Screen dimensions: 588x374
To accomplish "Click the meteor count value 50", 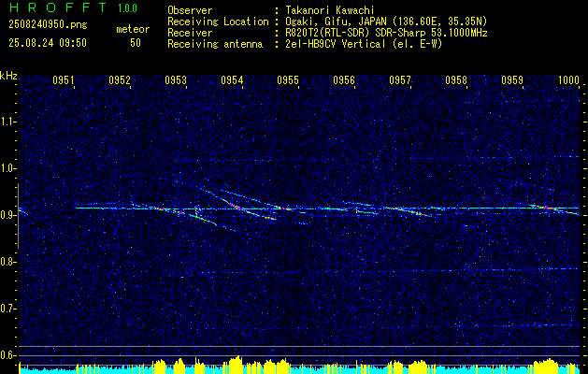I will coord(136,43).
